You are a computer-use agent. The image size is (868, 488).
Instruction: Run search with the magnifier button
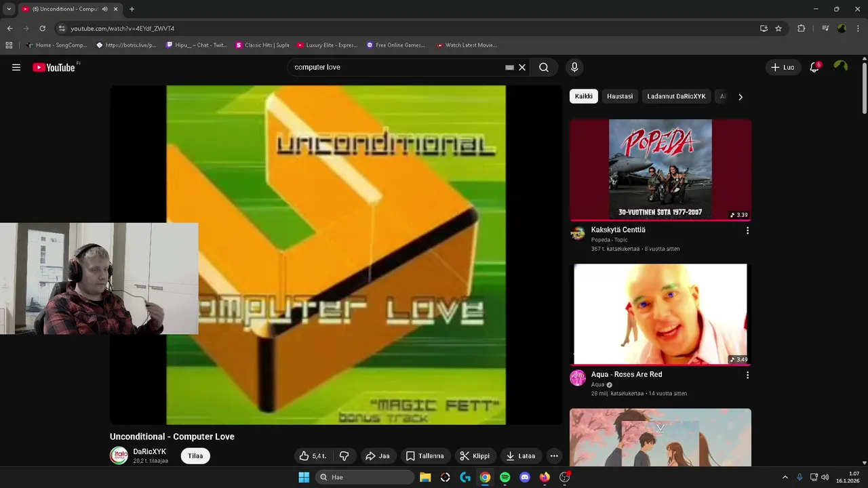(x=544, y=67)
